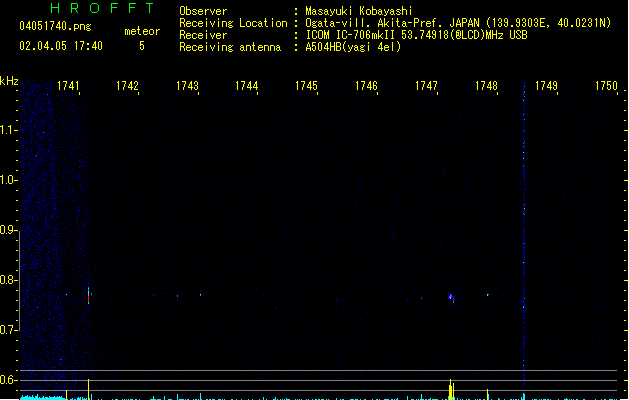Click the gray frequency range bar on the left axis

(x=20, y=281)
